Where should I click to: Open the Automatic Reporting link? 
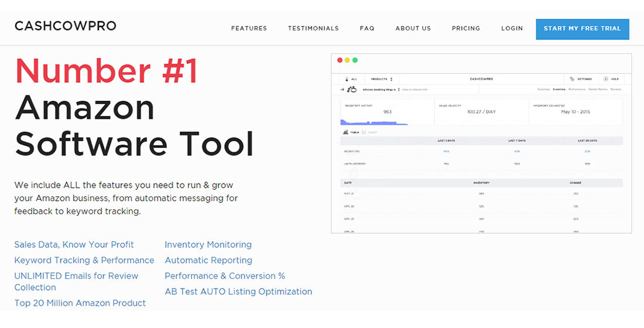coord(208,260)
